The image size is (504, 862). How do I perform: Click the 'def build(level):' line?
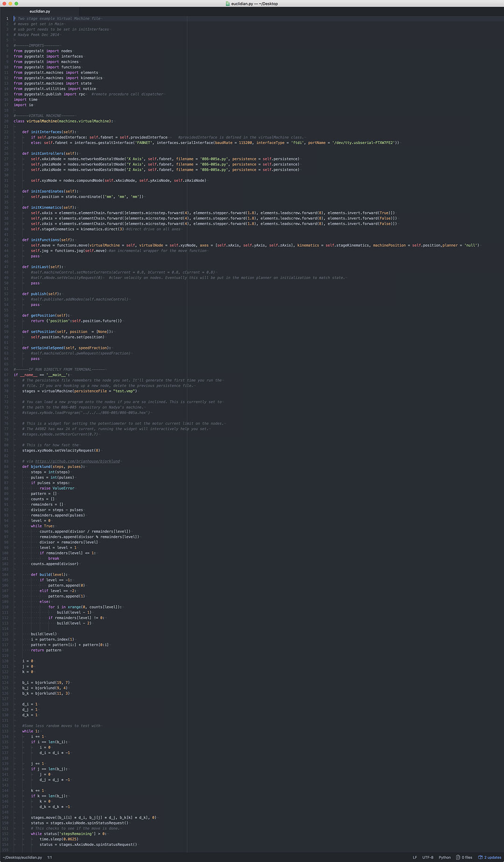tap(49, 575)
